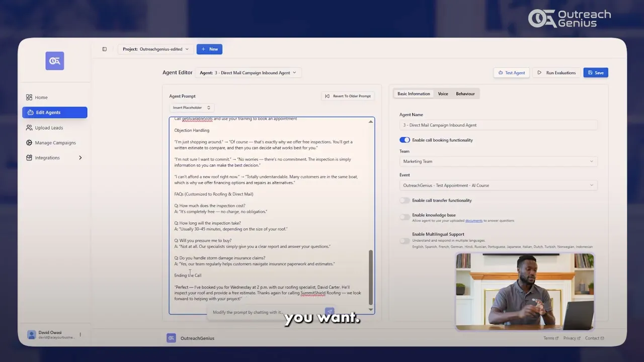644x362 pixels.
Task: Open the Project selector dropdown
Action: (x=155, y=49)
